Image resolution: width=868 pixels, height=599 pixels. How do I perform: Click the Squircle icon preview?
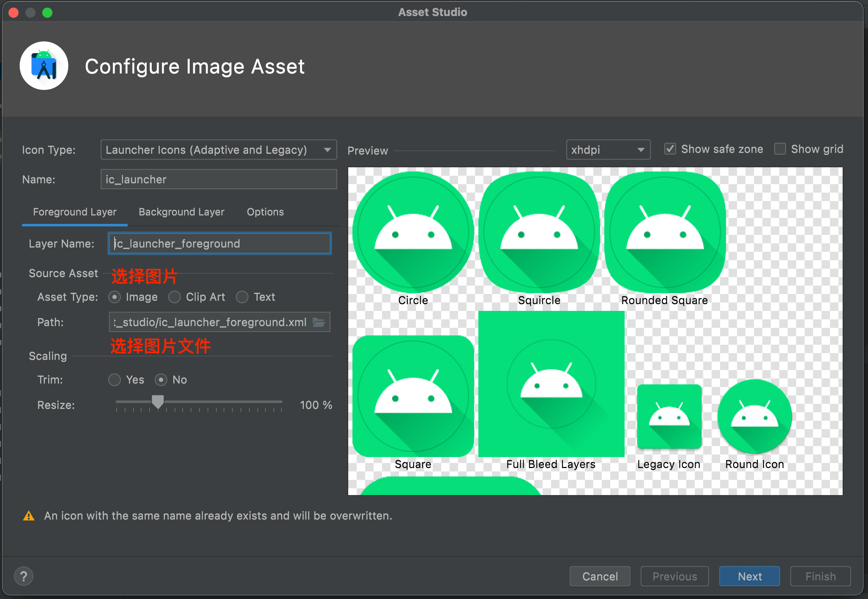(x=539, y=232)
